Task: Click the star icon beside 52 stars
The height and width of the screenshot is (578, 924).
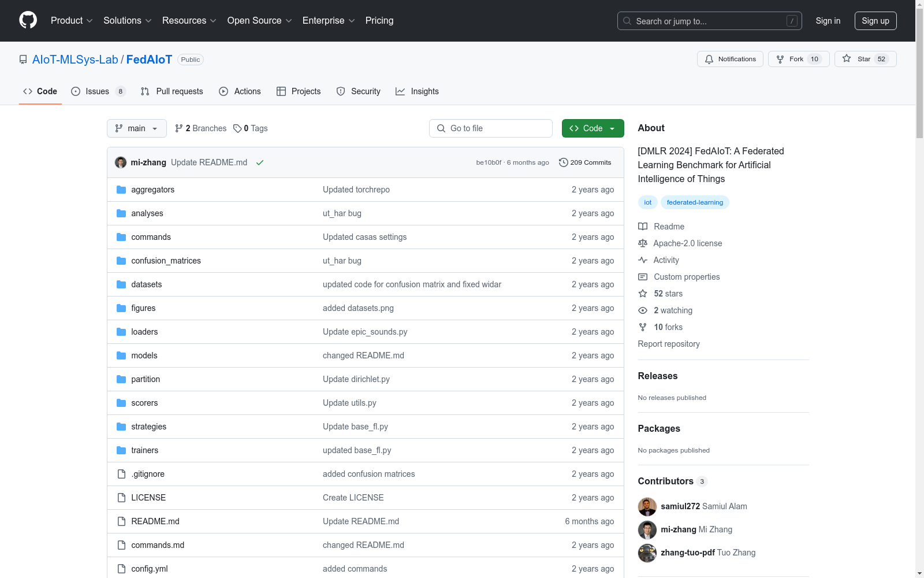Action: tap(643, 294)
